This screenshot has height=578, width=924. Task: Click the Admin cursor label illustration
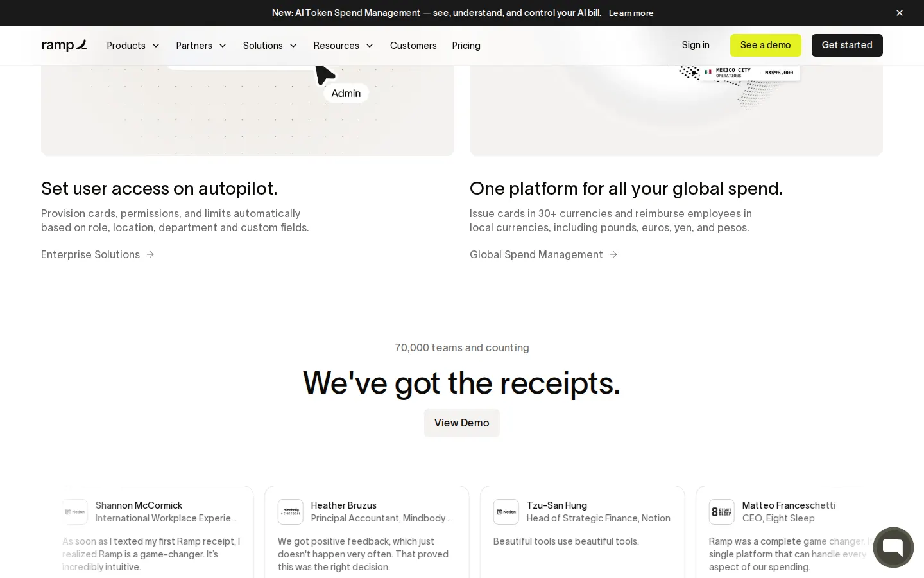coord(346,93)
